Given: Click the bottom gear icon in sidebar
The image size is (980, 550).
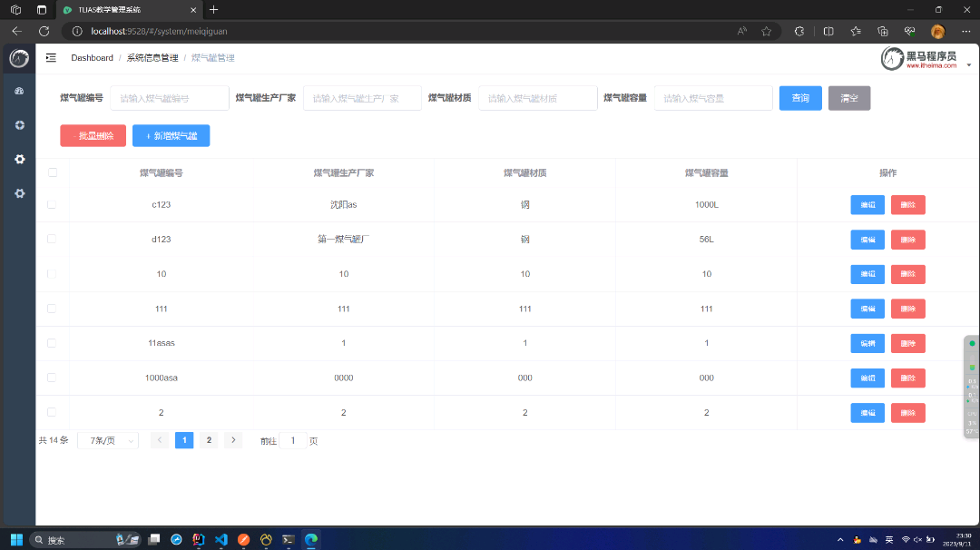Looking at the screenshot, I should coord(19,193).
